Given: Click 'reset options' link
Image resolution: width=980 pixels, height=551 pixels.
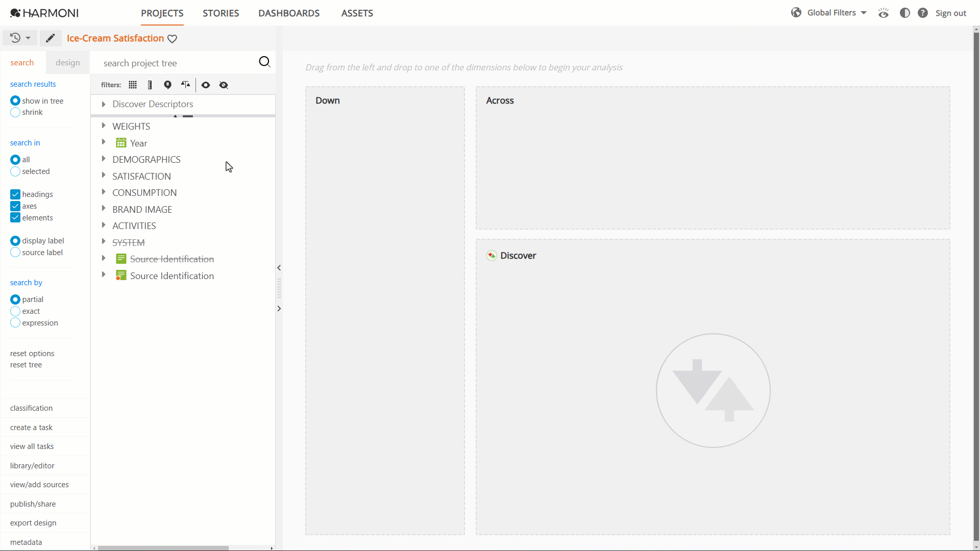Looking at the screenshot, I should click(32, 354).
